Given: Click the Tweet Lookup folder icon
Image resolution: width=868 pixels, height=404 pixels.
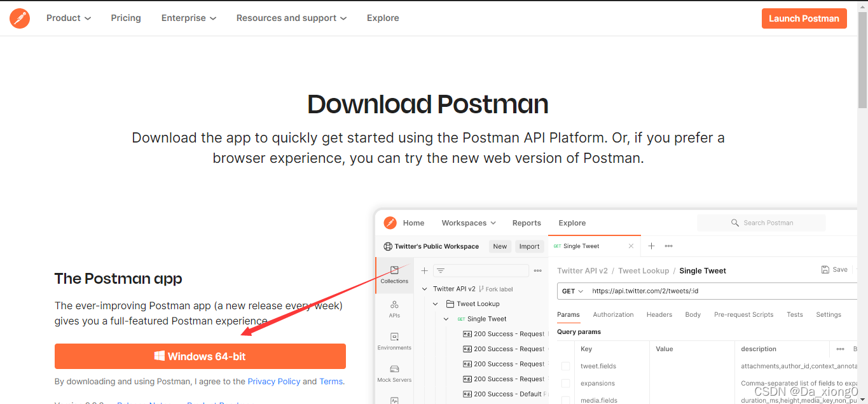Looking at the screenshot, I should click(x=450, y=303).
